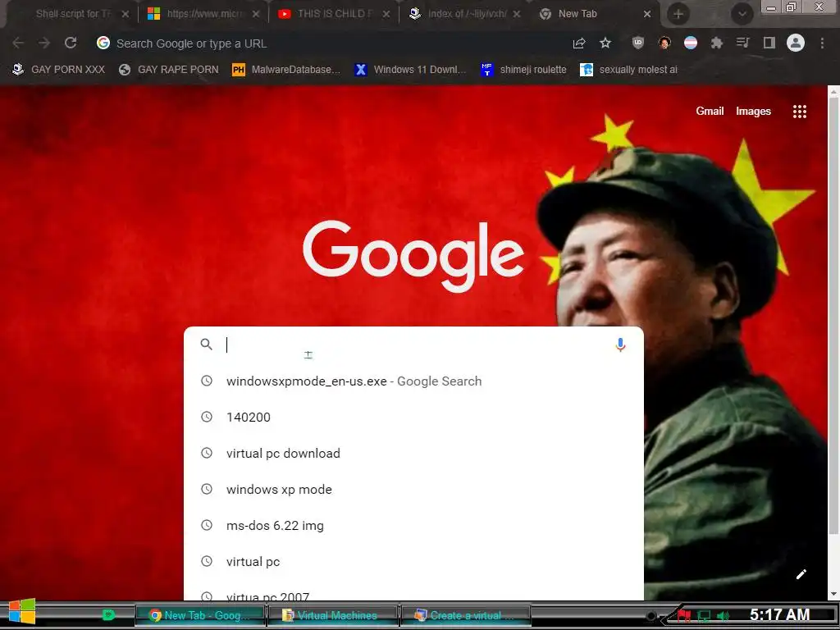Open the speaker volume tray icon
The height and width of the screenshot is (630, 840).
(x=724, y=616)
